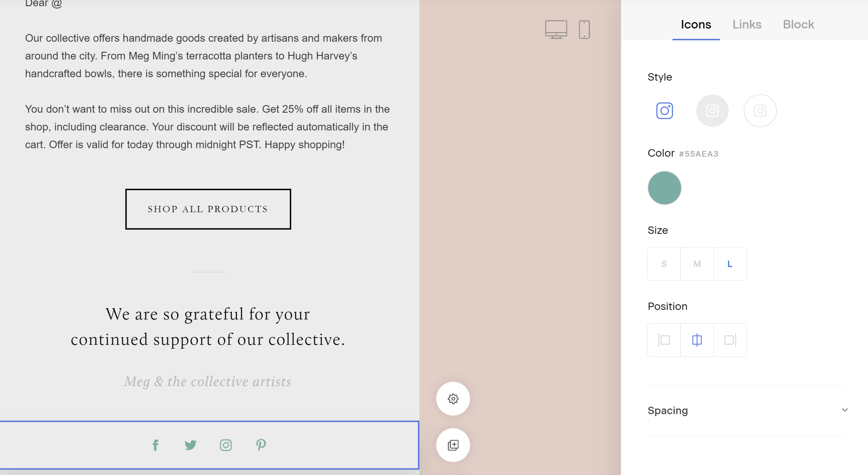Click the Facebook icon in the email footer
Viewport: 868px width, 475px height.
[x=156, y=445]
